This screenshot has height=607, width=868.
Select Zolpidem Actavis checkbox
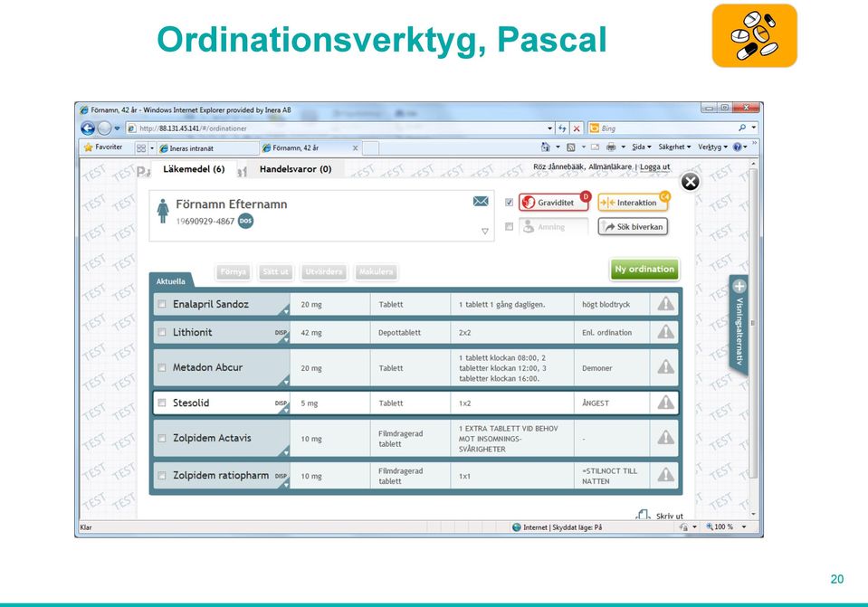click(x=162, y=438)
